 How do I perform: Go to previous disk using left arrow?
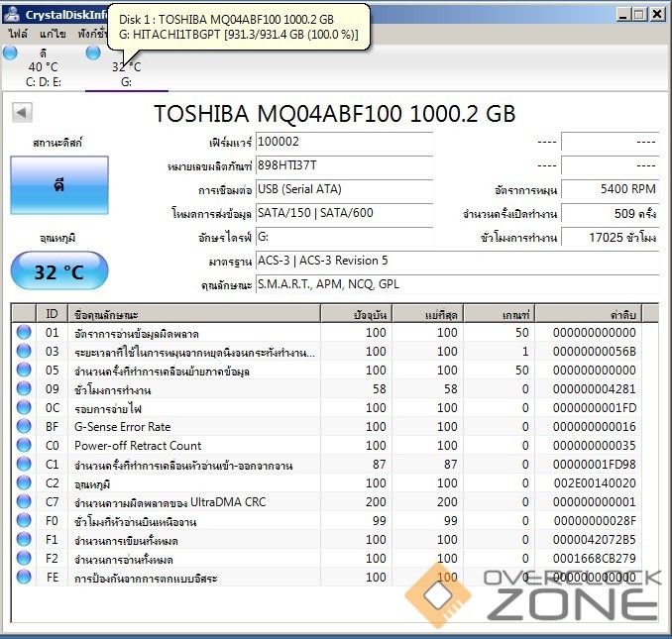tap(19, 113)
